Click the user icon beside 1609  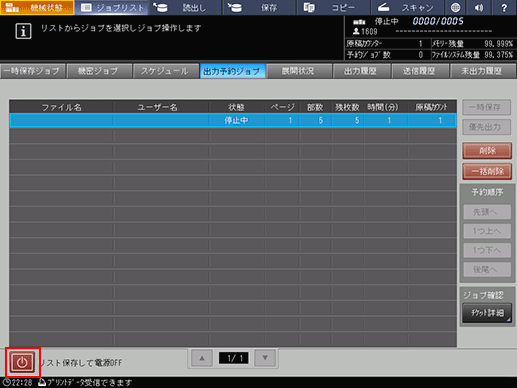[x=356, y=32]
